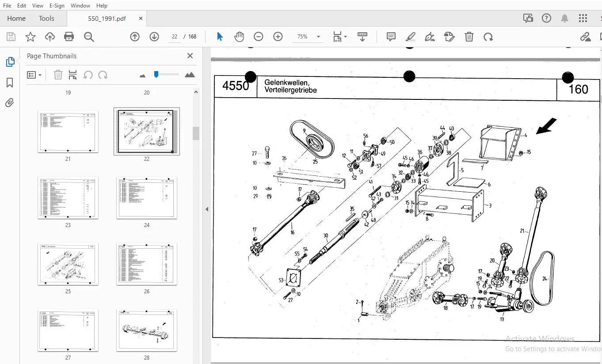
Task: Open the File menu
Action: tap(7, 6)
